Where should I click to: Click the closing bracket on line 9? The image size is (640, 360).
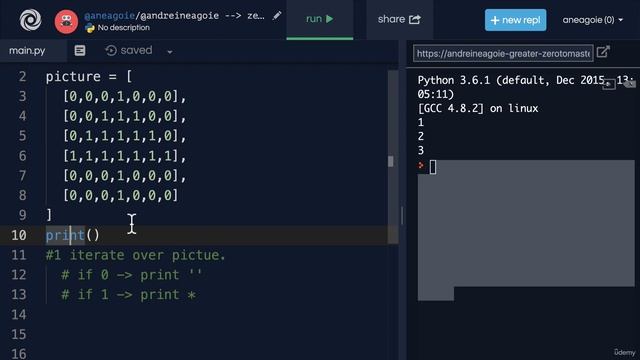click(x=49, y=215)
